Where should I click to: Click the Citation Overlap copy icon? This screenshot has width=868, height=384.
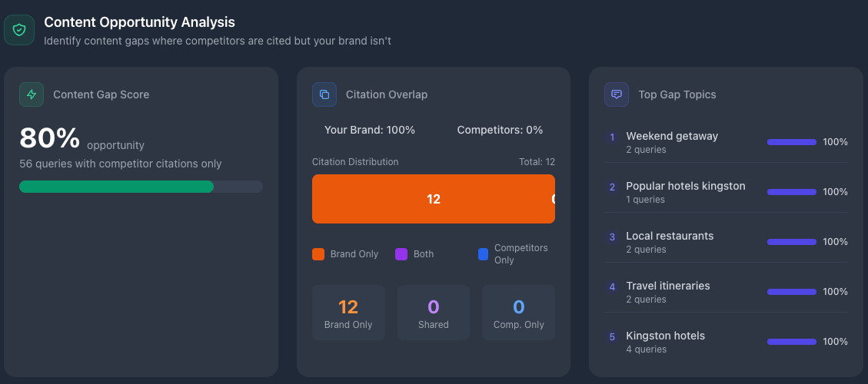coord(324,94)
